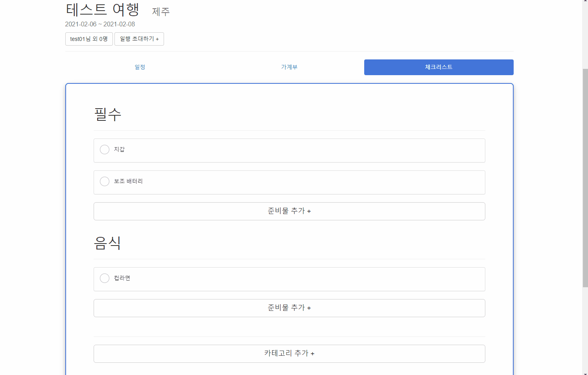588x375 pixels.
Task: Add item under 음식 with 준비물 추가 +
Action: coord(289,308)
